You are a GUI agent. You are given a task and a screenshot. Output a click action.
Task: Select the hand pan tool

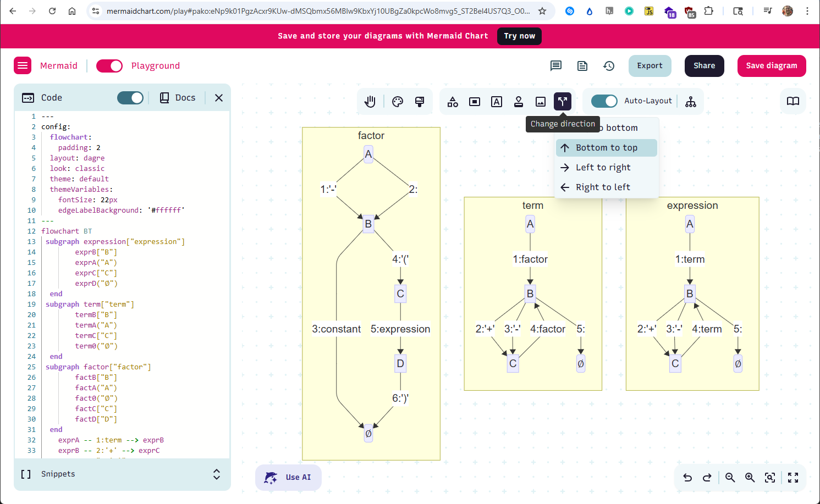pos(370,101)
